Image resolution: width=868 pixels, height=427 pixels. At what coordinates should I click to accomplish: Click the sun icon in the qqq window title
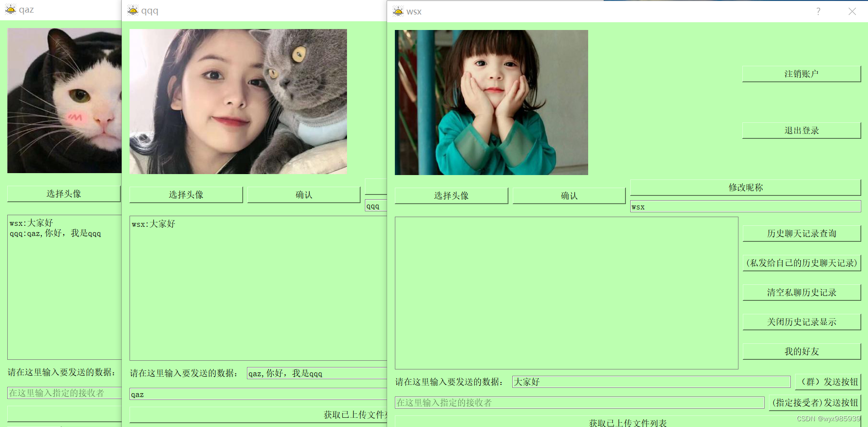click(132, 10)
